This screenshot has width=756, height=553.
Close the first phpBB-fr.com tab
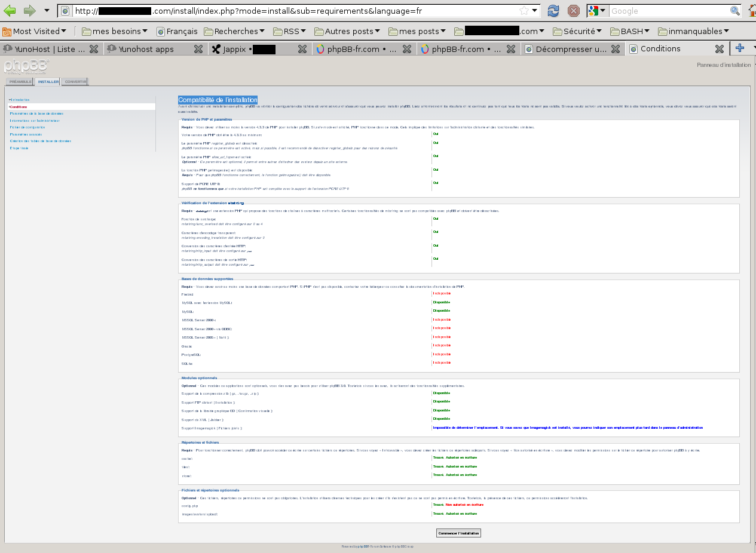point(406,49)
